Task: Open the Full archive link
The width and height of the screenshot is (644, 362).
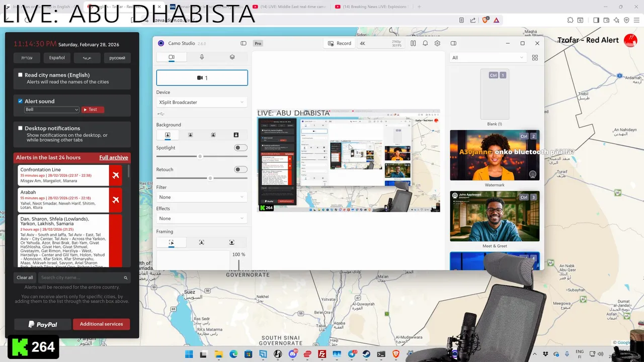Action: (114, 157)
